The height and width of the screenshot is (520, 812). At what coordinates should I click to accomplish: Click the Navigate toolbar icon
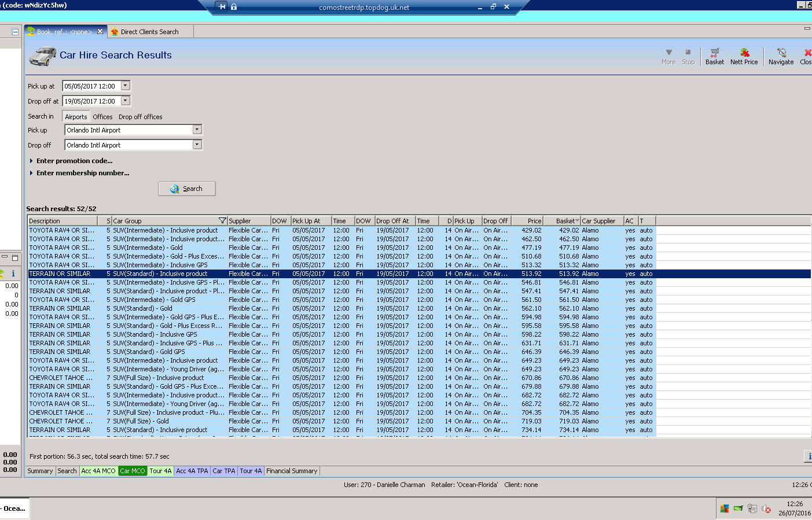point(781,56)
